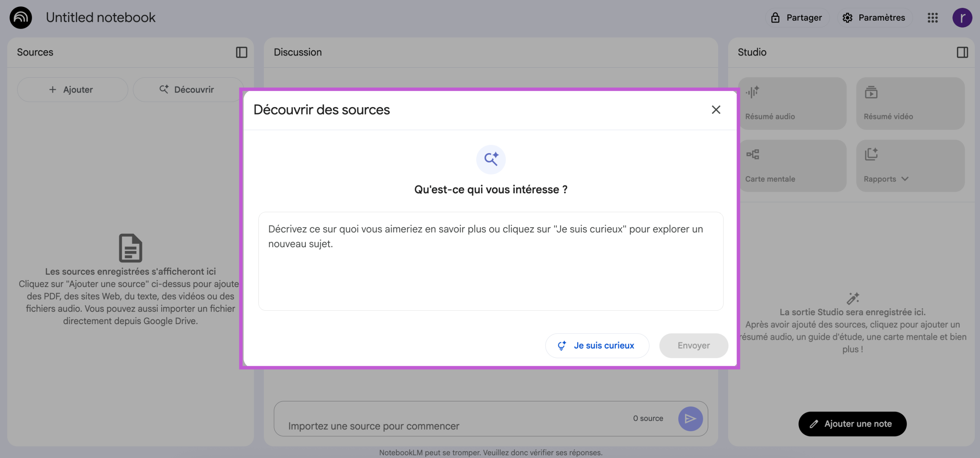
Task: Click the Découvrir button in Sources
Action: (x=188, y=90)
